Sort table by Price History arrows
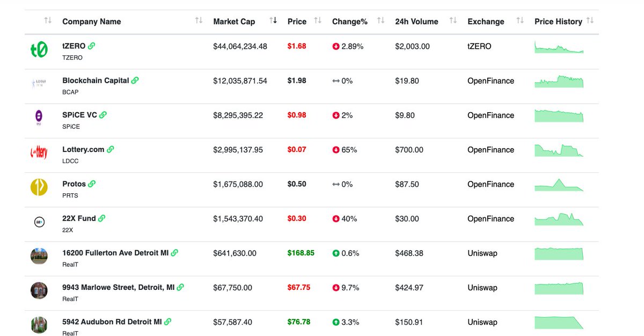Screen dimensions: 644x336 590,21
